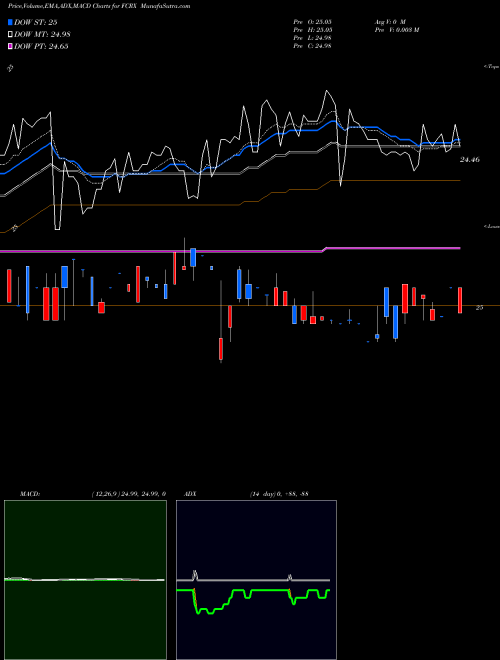Click the magenta DOW PT legend swatch
The width and height of the screenshot is (500, 660).
coord(10,46)
